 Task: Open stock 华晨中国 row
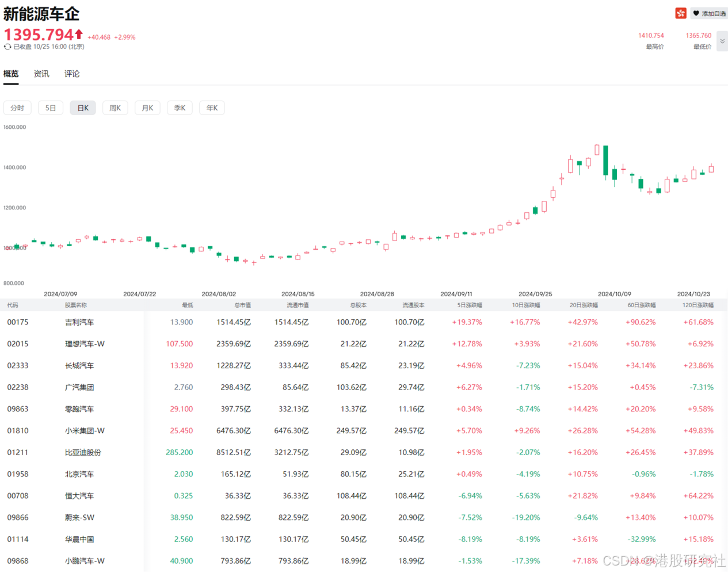[x=364, y=539]
